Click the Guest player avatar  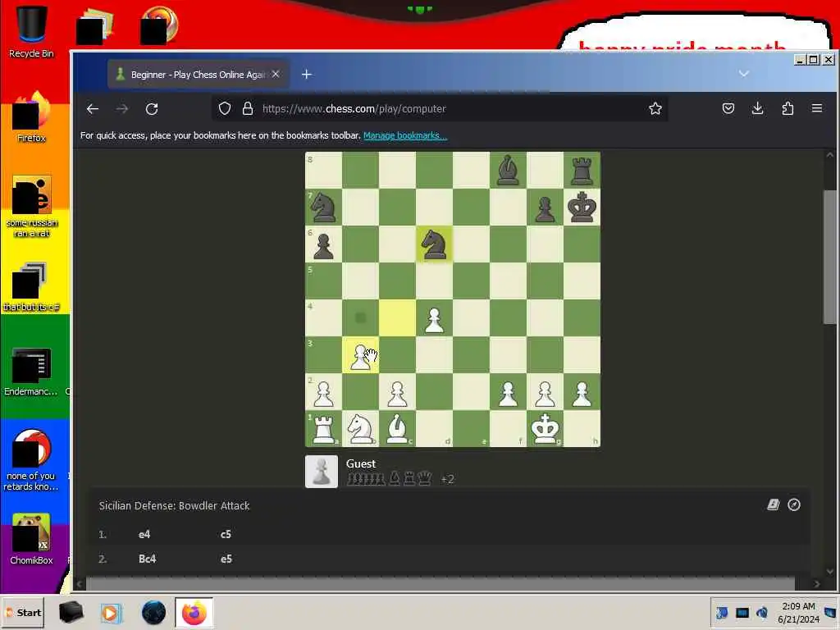click(322, 472)
